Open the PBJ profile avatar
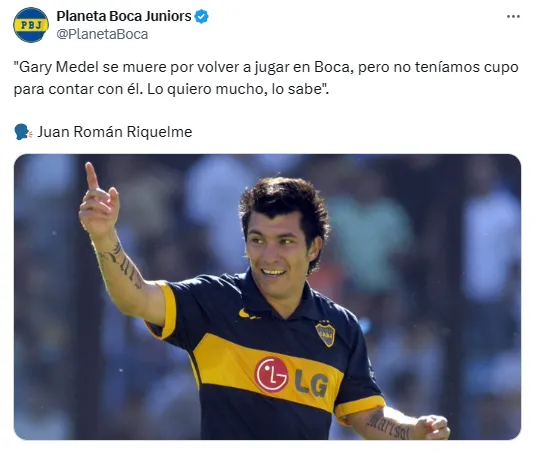This screenshot has height=453, width=535. coord(31,25)
